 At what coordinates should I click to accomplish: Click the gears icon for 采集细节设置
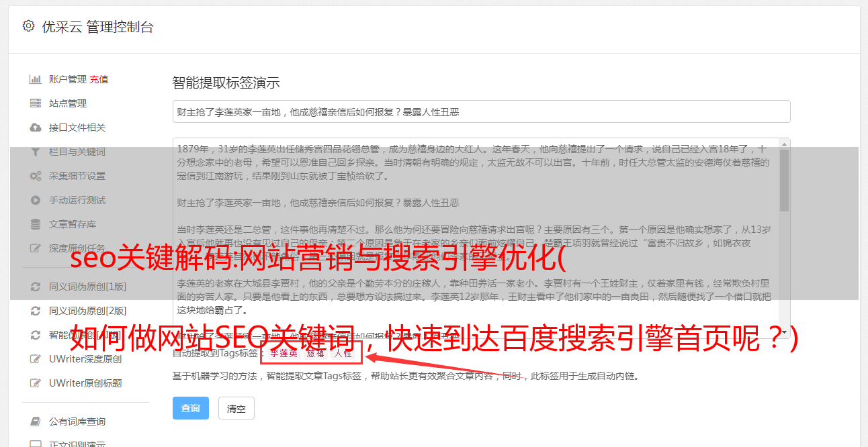[36, 176]
